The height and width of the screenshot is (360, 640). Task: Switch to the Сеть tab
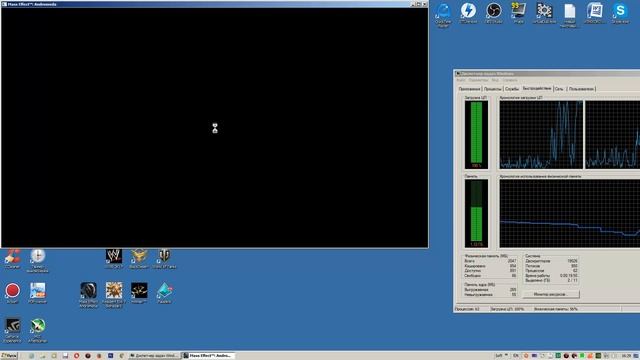pyautogui.click(x=559, y=89)
